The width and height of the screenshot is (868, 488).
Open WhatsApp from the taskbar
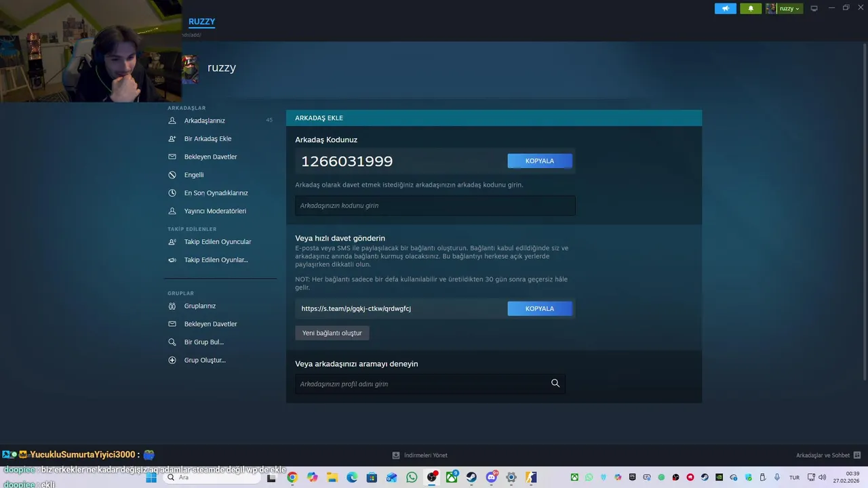[x=412, y=478]
